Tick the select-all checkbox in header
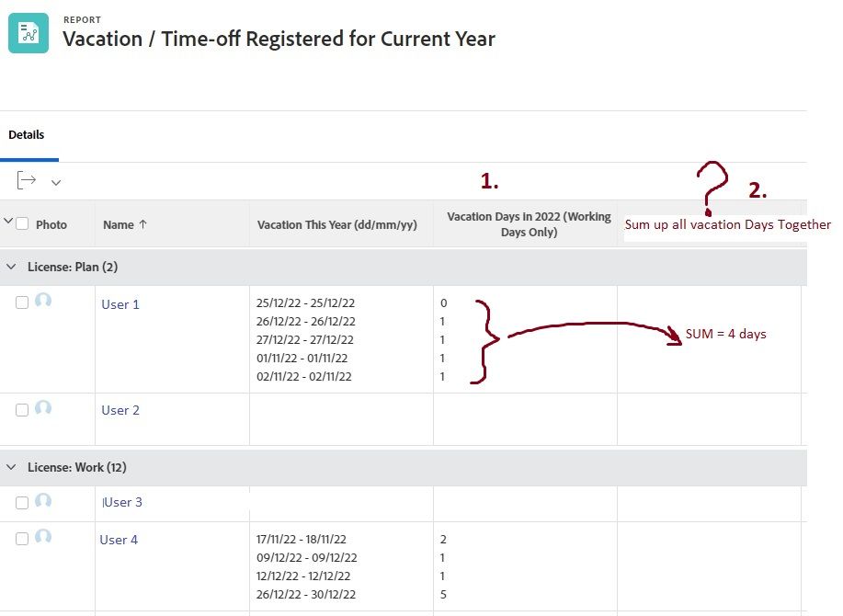This screenshot has height=616, width=843. pos(23,223)
